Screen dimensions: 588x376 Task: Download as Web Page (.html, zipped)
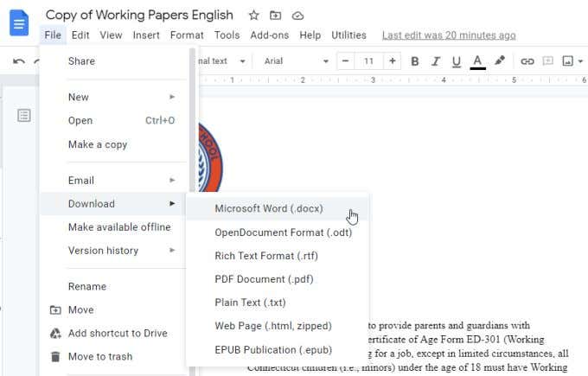click(278, 326)
